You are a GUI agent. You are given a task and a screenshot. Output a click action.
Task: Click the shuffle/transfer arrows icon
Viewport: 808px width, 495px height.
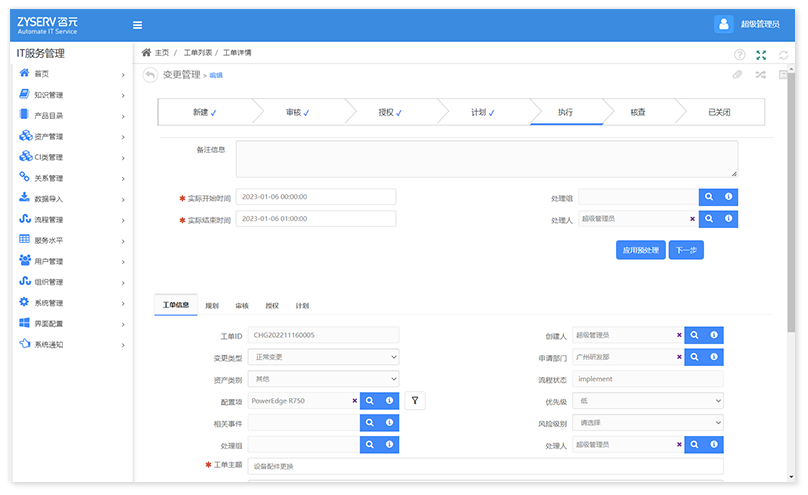[x=761, y=75]
